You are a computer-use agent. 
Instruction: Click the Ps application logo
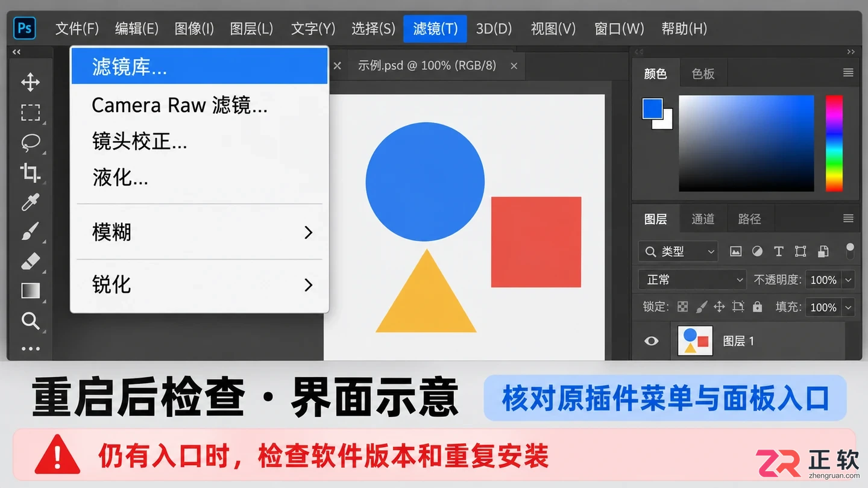tap(25, 28)
